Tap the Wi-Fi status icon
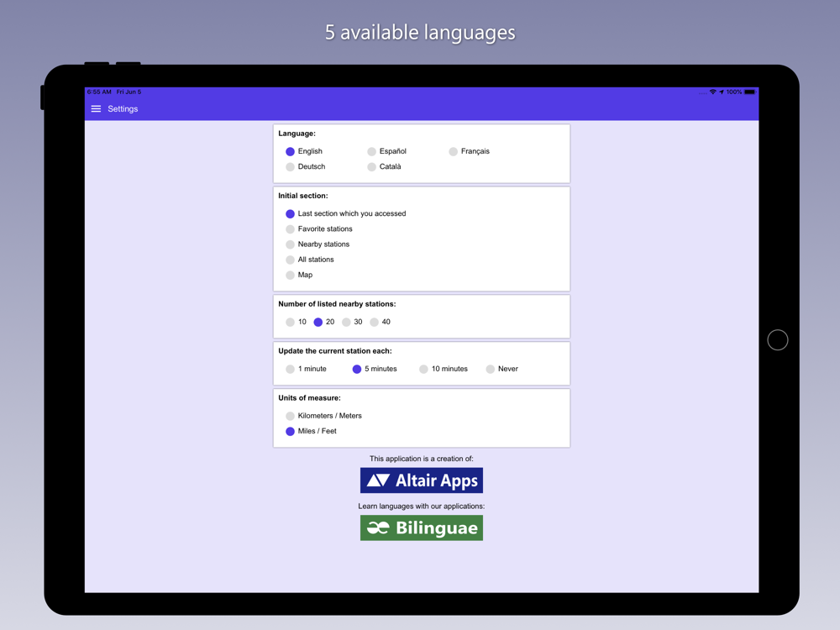 tap(712, 92)
